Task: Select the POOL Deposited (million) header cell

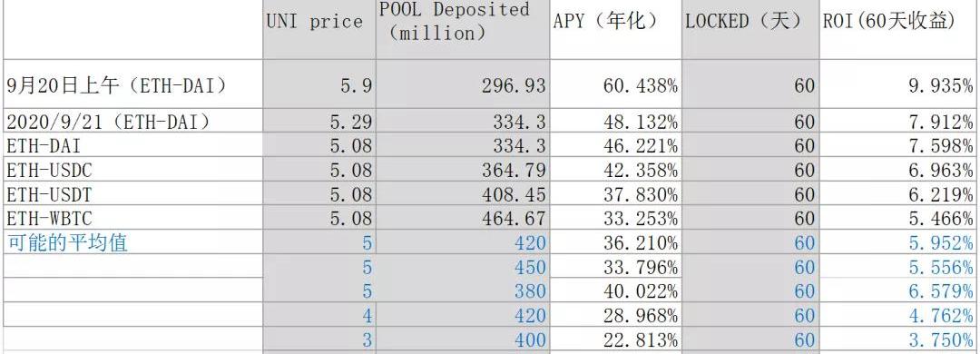Action: [x=463, y=29]
